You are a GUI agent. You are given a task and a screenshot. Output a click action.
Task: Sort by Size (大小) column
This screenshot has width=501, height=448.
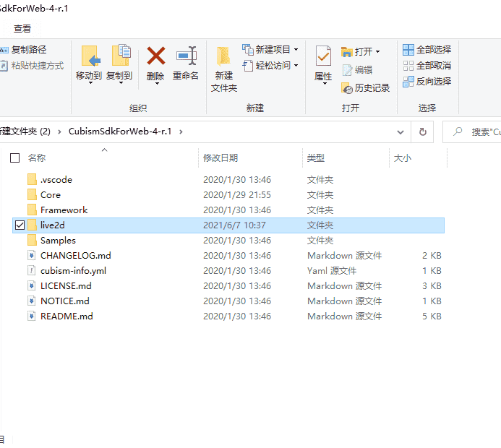click(x=402, y=158)
